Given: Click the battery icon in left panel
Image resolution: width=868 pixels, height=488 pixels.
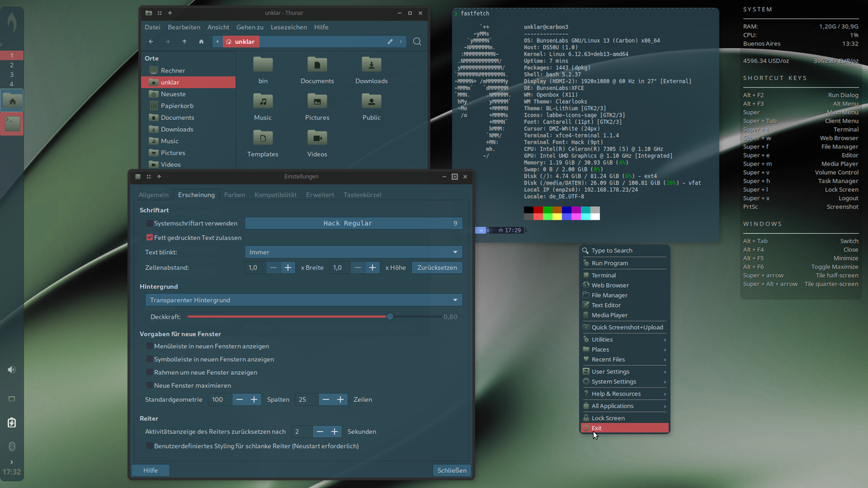Looking at the screenshot, I should pyautogui.click(x=12, y=423).
